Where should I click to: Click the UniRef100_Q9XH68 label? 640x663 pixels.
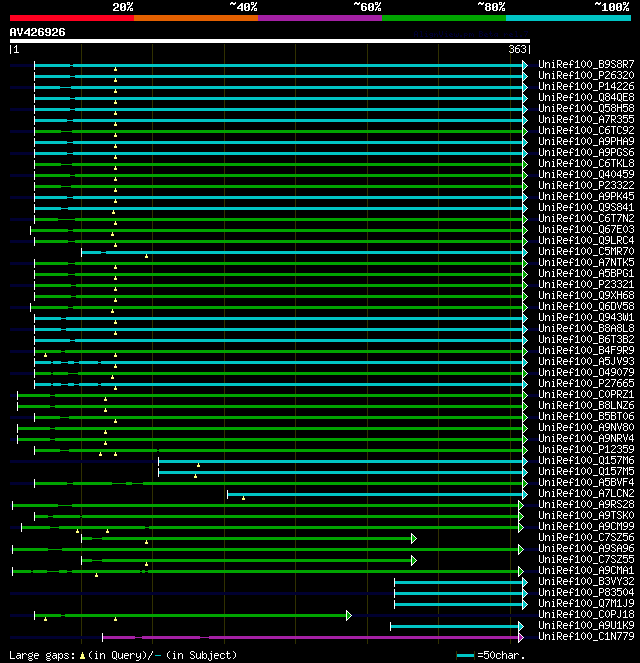(586, 295)
